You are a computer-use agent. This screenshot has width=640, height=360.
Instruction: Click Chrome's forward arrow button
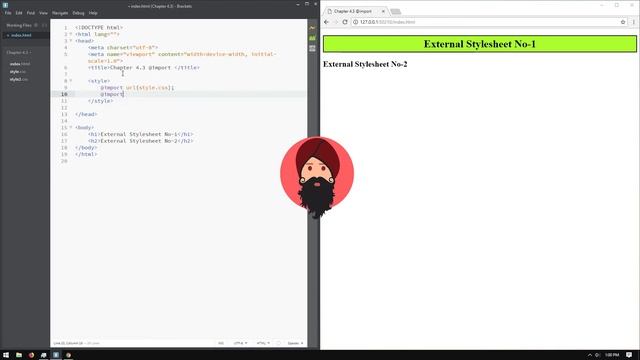pyautogui.click(x=336, y=22)
